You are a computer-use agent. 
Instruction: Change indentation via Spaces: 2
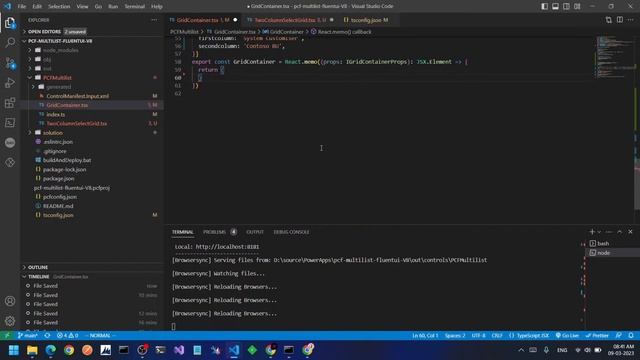click(455, 336)
